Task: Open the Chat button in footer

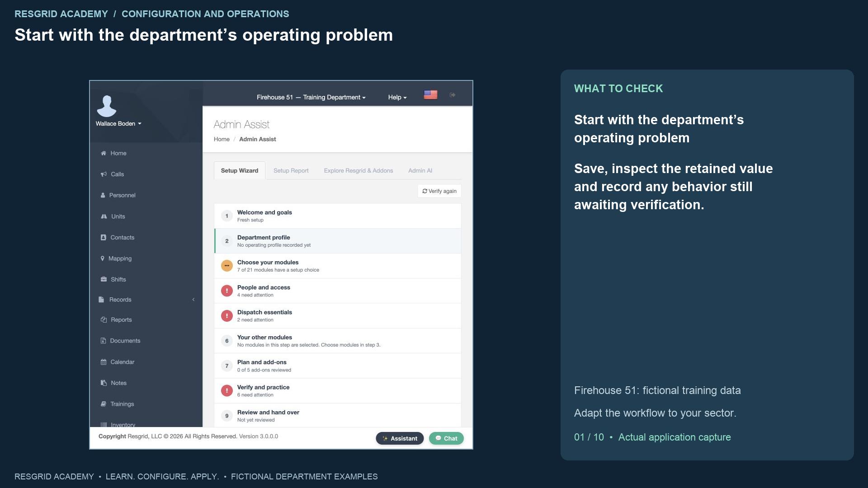Action: coord(446,438)
